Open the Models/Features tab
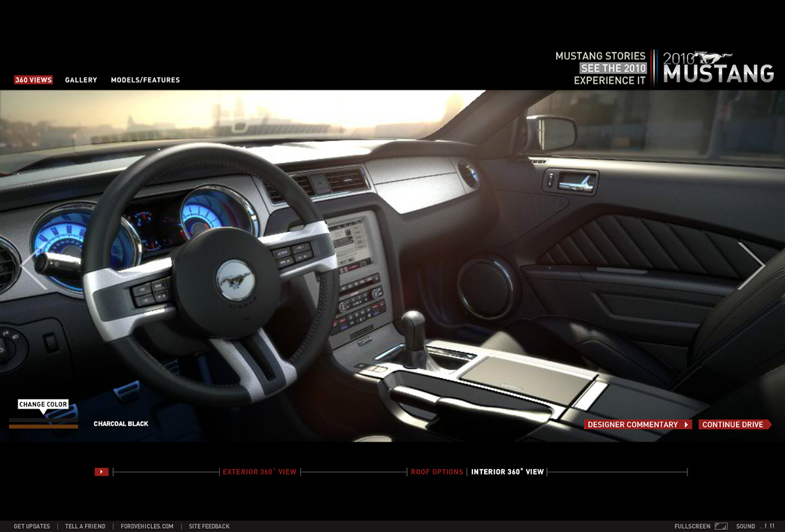785x532 pixels. coord(145,80)
